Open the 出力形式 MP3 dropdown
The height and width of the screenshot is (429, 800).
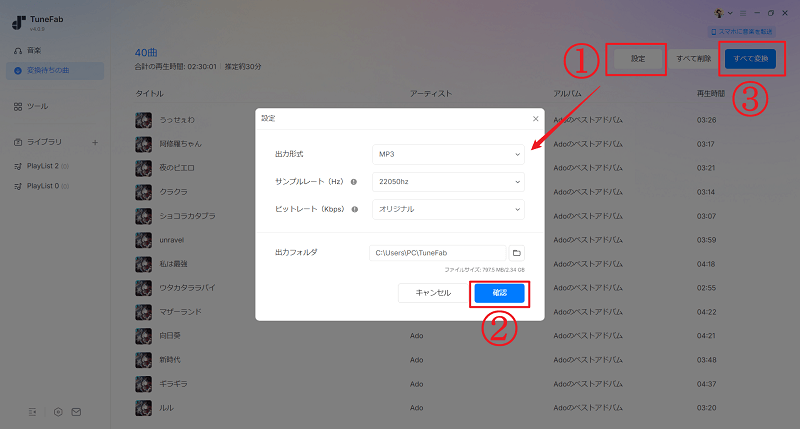(x=448, y=154)
